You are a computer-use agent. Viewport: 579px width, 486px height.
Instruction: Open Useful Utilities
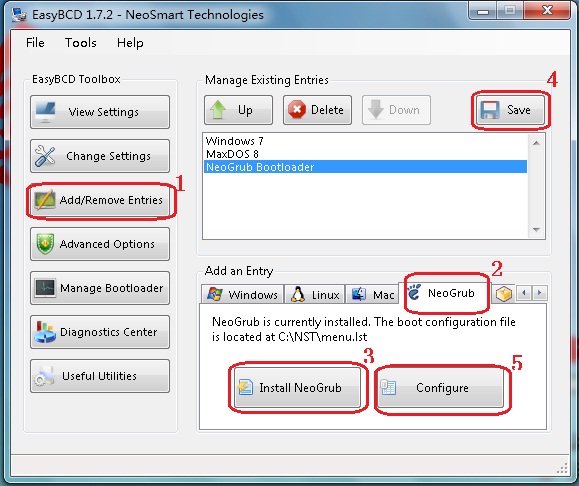(100, 376)
